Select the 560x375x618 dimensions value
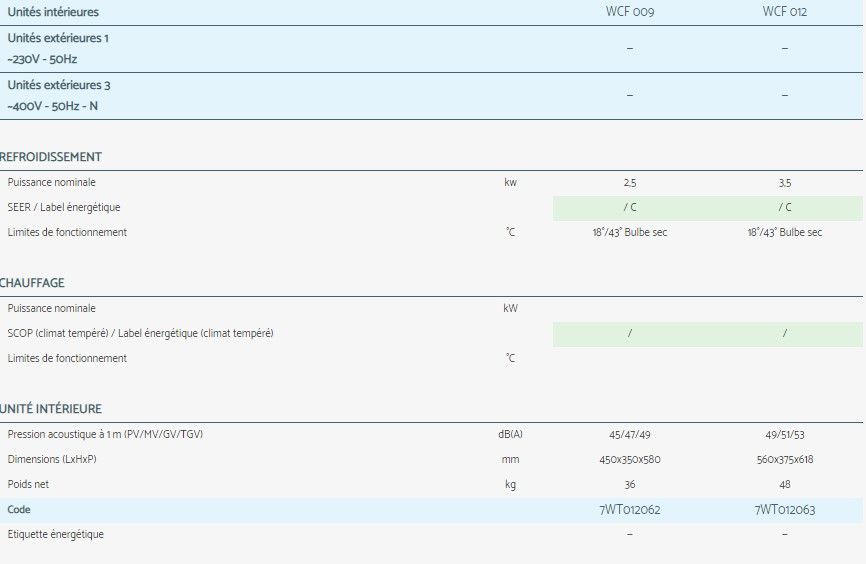The height and width of the screenshot is (564, 866). 784,460
